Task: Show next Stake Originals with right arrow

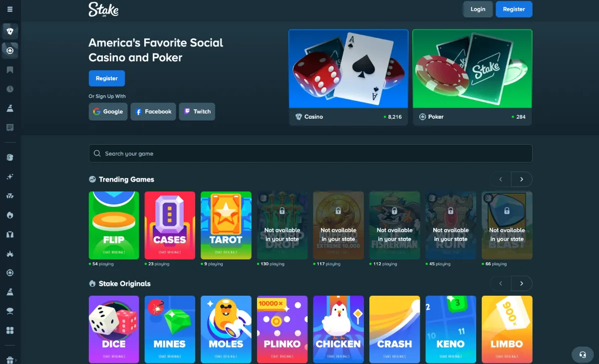Action: click(522, 284)
